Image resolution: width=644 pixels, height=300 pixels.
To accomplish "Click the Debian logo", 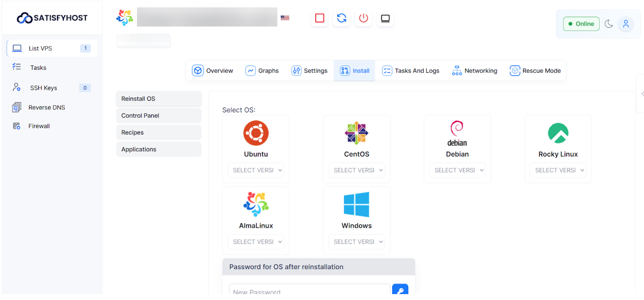I will [x=457, y=133].
